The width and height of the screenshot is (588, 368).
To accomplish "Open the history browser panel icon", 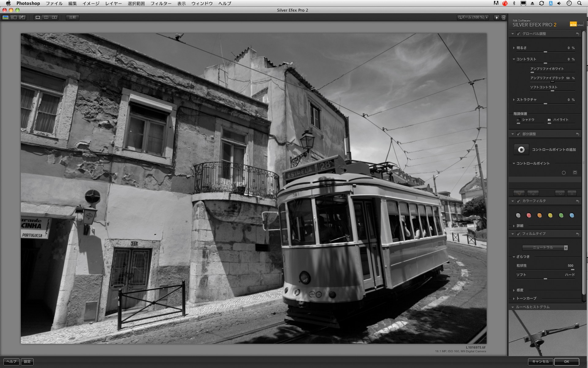I will click(x=22, y=17).
